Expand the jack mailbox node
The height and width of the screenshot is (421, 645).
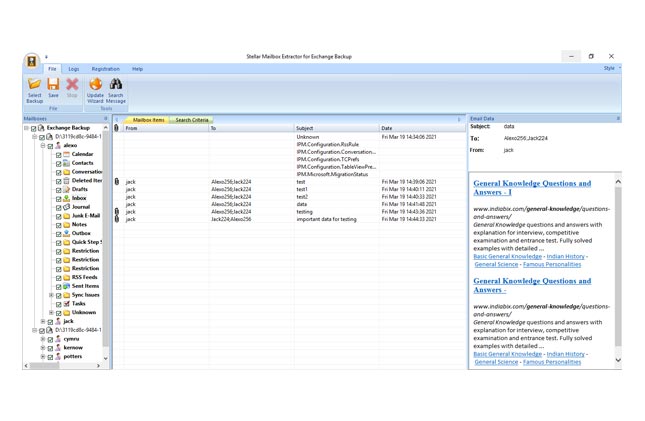click(43, 321)
